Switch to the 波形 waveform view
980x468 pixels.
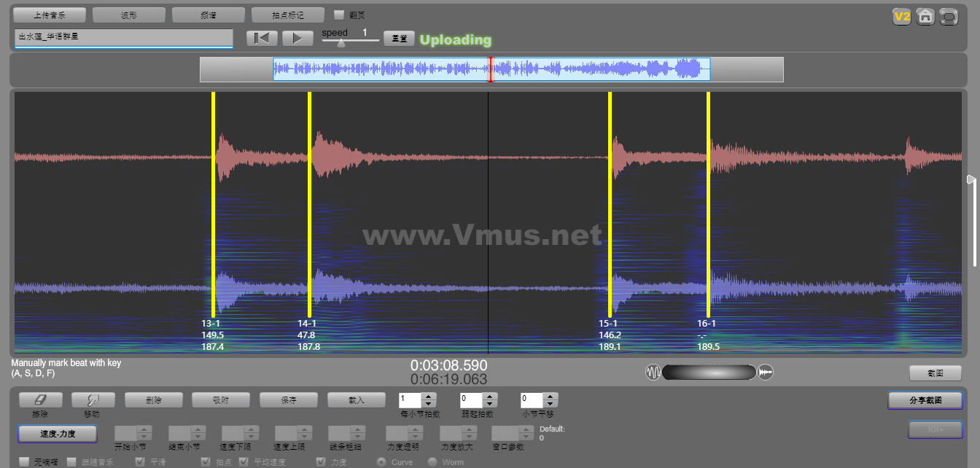[x=129, y=15]
